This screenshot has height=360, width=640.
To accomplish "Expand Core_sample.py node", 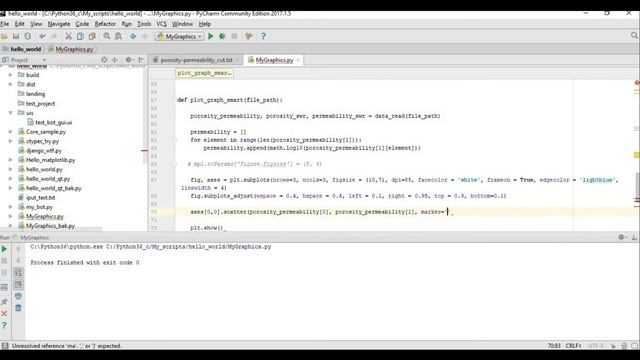I will (11, 132).
